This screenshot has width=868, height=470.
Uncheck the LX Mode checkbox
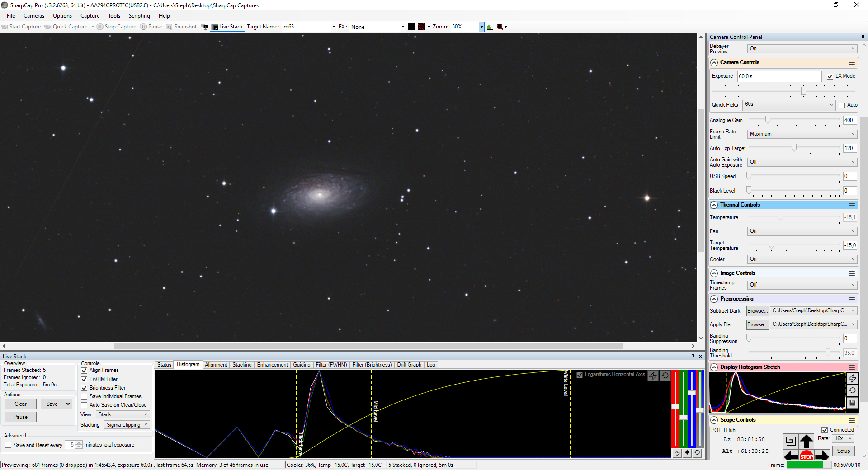pos(830,76)
